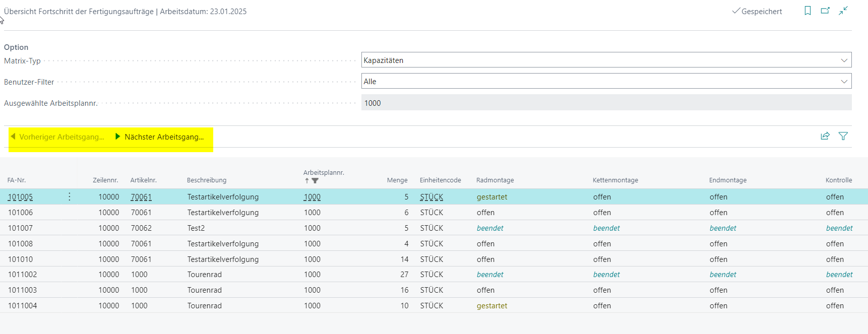Open the filter pane funnel icon
Screen dimensions: 868x334
click(843, 136)
